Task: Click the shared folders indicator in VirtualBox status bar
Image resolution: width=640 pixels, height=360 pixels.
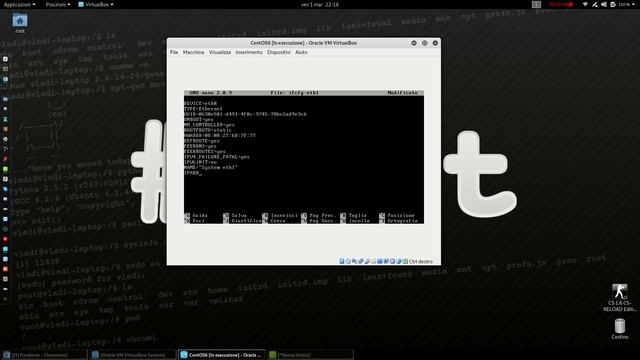Action: (x=373, y=261)
